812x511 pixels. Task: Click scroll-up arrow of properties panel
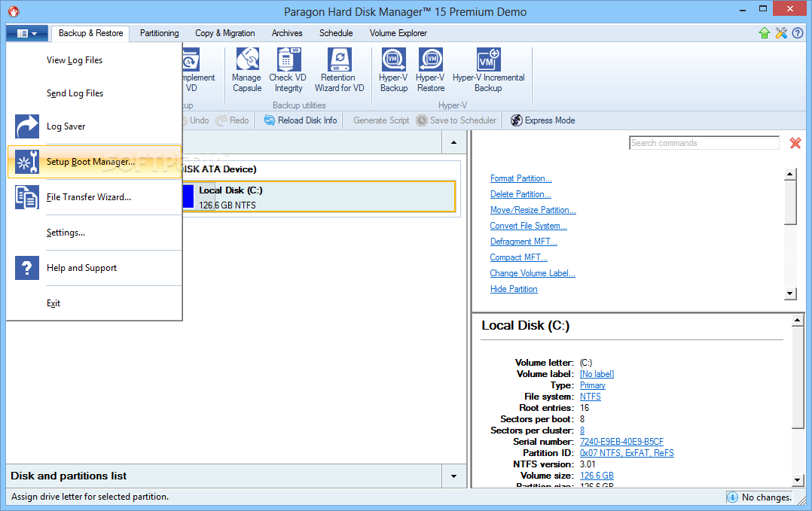[x=798, y=321]
